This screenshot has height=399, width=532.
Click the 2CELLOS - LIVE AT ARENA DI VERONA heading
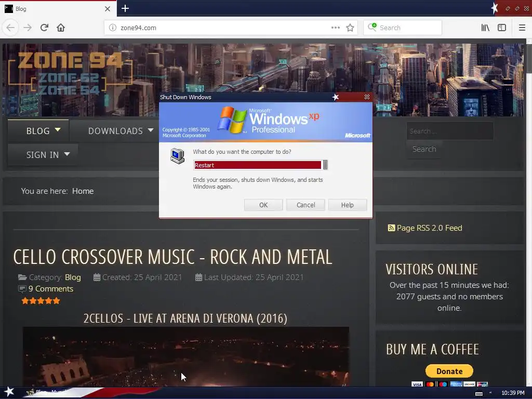click(185, 318)
